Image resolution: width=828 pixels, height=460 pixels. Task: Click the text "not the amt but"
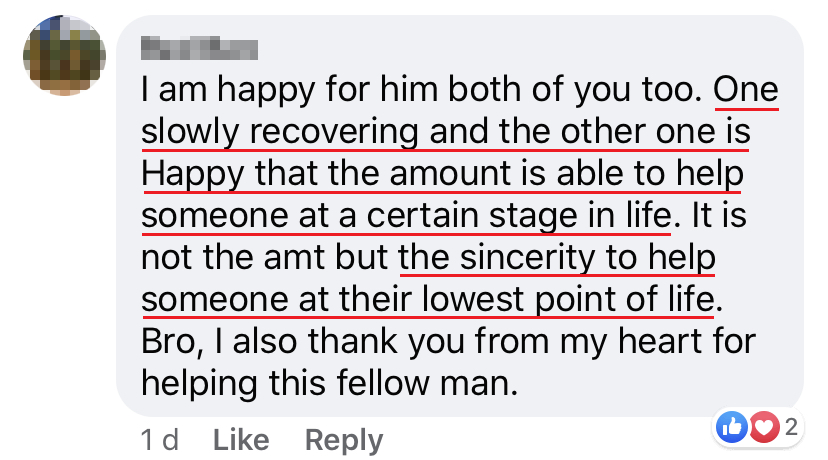coord(264,257)
